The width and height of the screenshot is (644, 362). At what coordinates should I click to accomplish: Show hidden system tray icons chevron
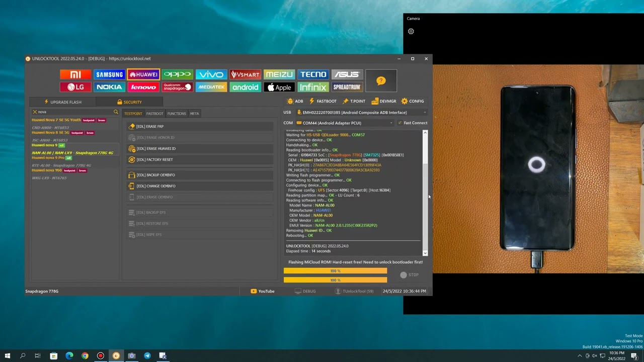580,356
